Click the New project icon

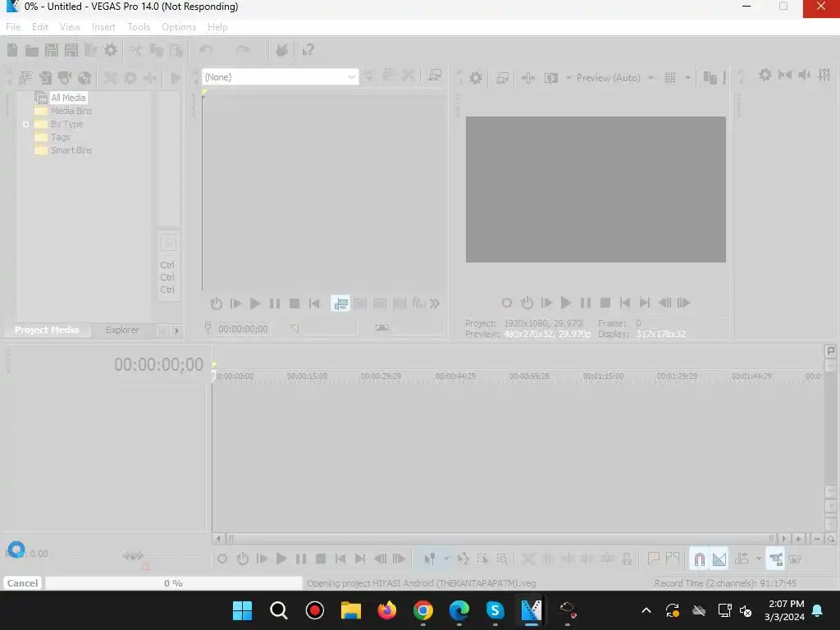pos(11,50)
